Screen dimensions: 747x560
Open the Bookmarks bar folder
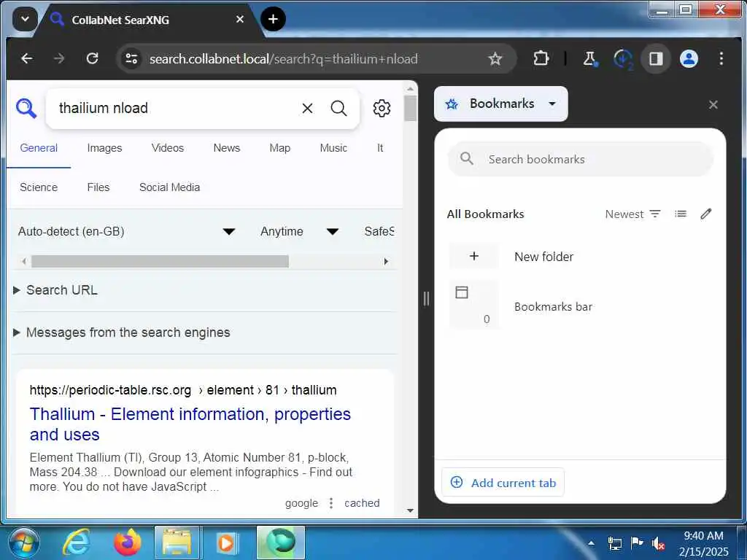pyautogui.click(x=580, y=304)
